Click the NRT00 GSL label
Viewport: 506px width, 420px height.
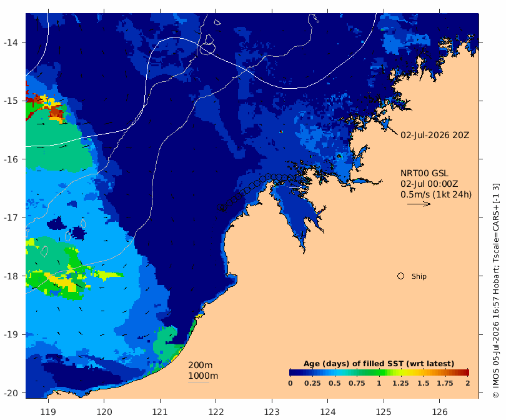424,173
